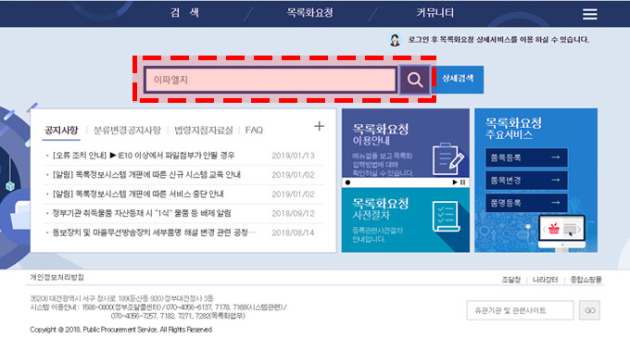Open the 목록화요청 사전절차 banner
The height and width of the screenshot is (364, 630).
point(406,220)
